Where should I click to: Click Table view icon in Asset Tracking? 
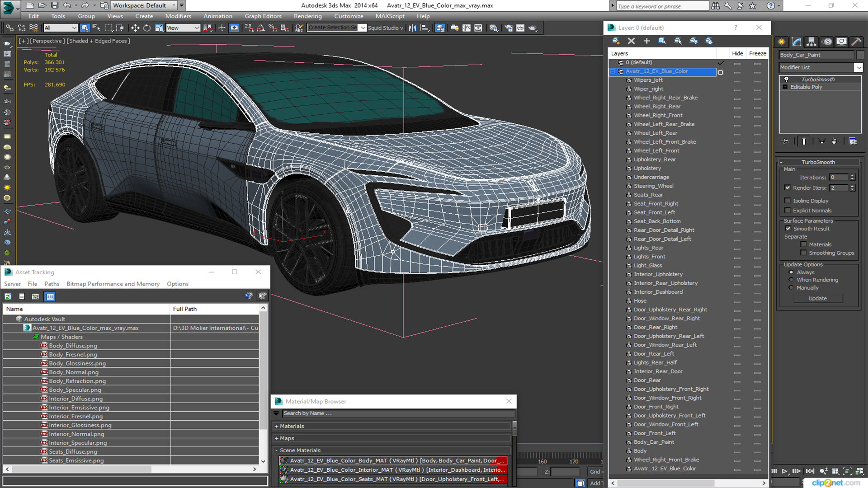coord(50,296)
